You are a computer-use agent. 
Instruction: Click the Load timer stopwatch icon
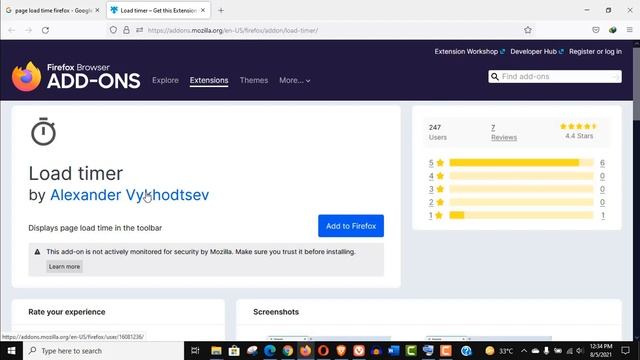43,131
